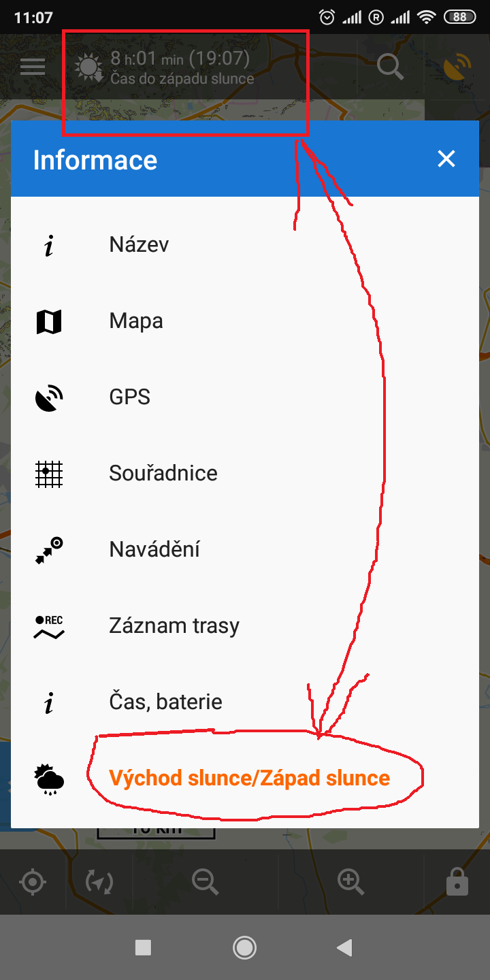Close the Informace dialog
The height and width of the screenshot is (980, 490).
[446, 159]
